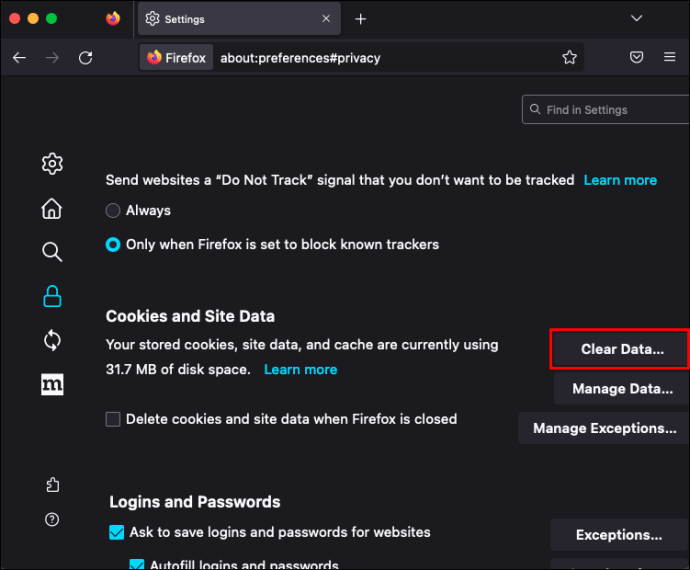The image size is (690, 570).
Task: Select the Always Do Not Track option
Action: (x=114, y=211)
